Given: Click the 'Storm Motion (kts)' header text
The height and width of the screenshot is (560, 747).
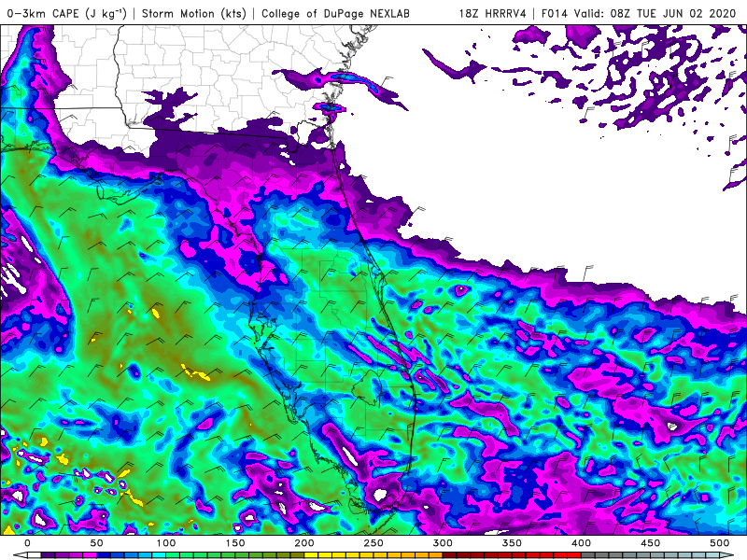Looking at the screenshot, I should point(194,13).
